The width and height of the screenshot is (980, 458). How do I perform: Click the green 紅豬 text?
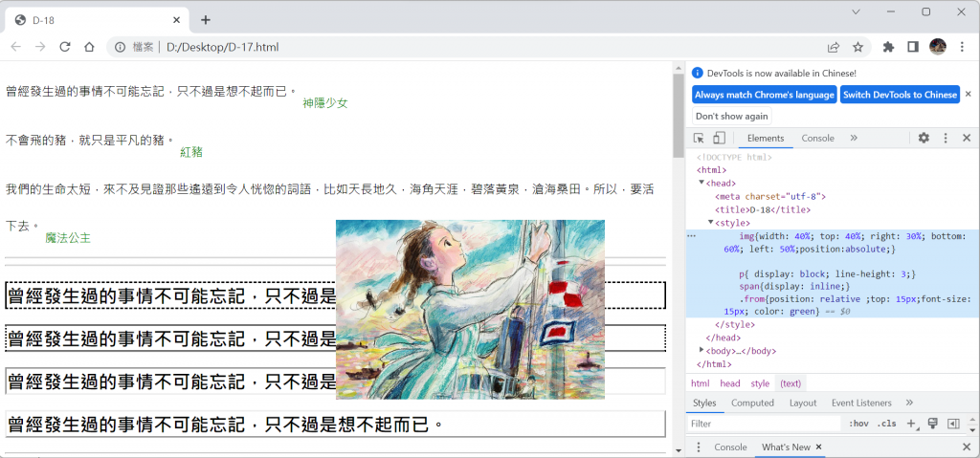click(x=191, y=152)
